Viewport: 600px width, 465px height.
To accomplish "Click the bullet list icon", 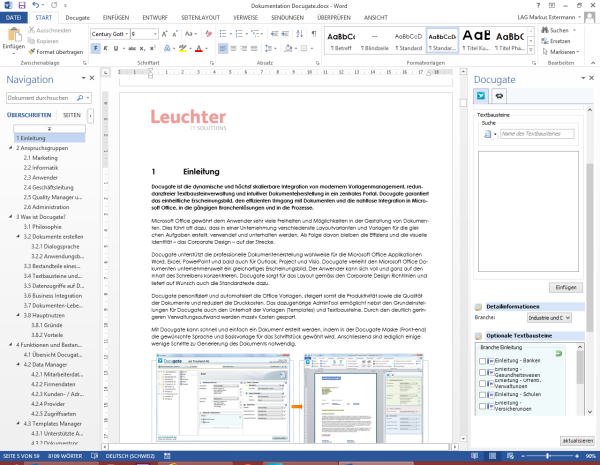I will pyautogui.click(x=223, y=34).
